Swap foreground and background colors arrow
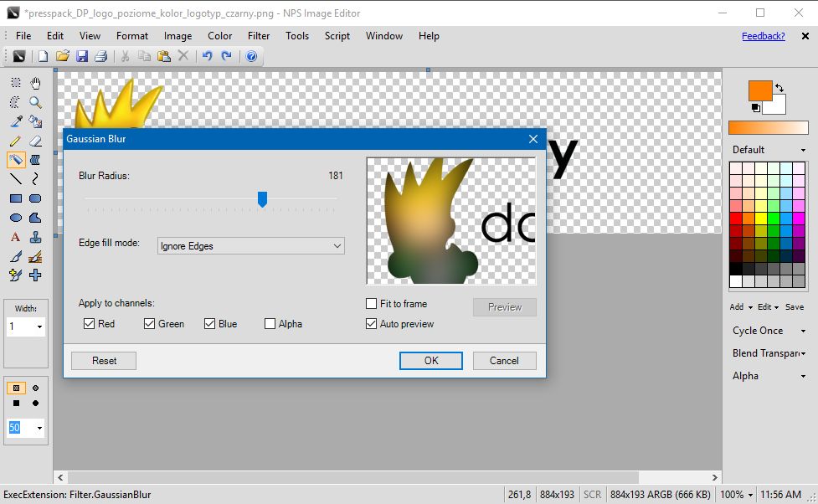The width and height of the screenshot is (818, 504). coord(779,87)
